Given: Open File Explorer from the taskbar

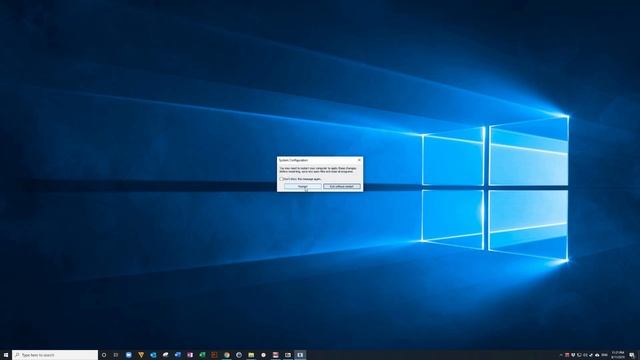Looking at the screenshot, I should click(x=251, y=355).
